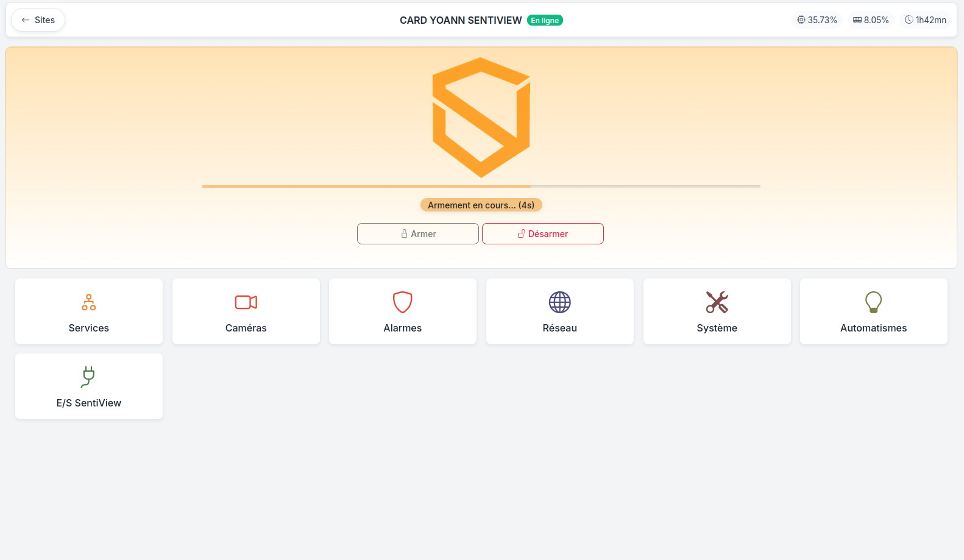Click the memory usage 8.05% indicator
The height and width of the screenshot is (560, 964).
871,20
